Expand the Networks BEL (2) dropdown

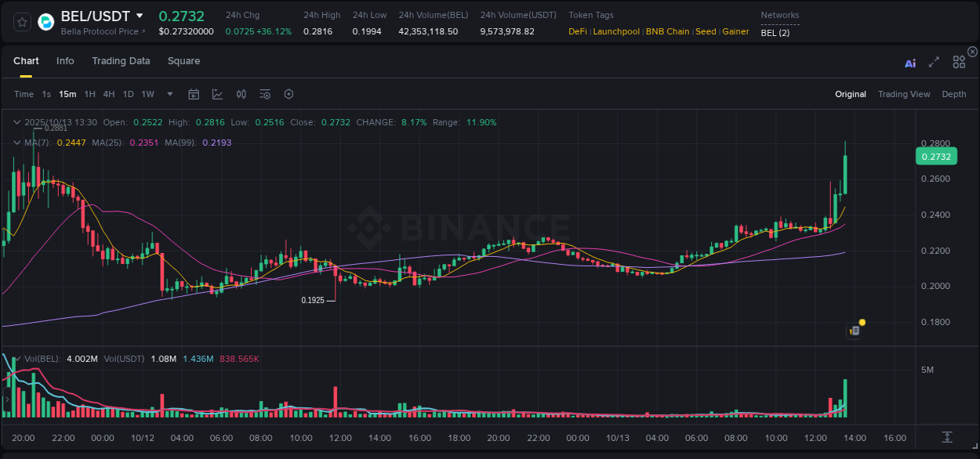coord(775,32)
